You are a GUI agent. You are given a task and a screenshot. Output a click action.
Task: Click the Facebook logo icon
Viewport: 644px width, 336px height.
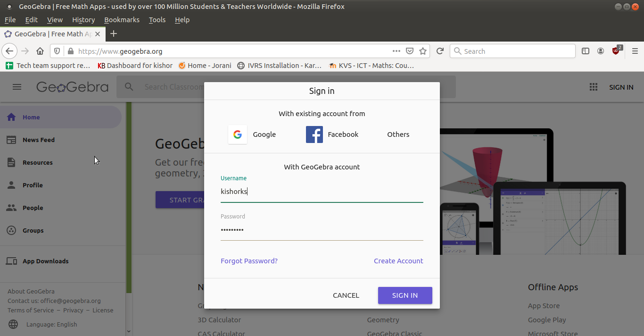[x=314, y=134]
